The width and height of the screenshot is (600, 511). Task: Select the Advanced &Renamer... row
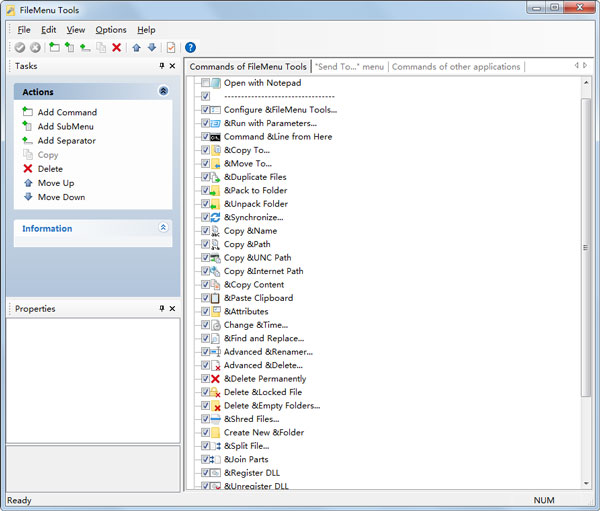tap(268, 352)
